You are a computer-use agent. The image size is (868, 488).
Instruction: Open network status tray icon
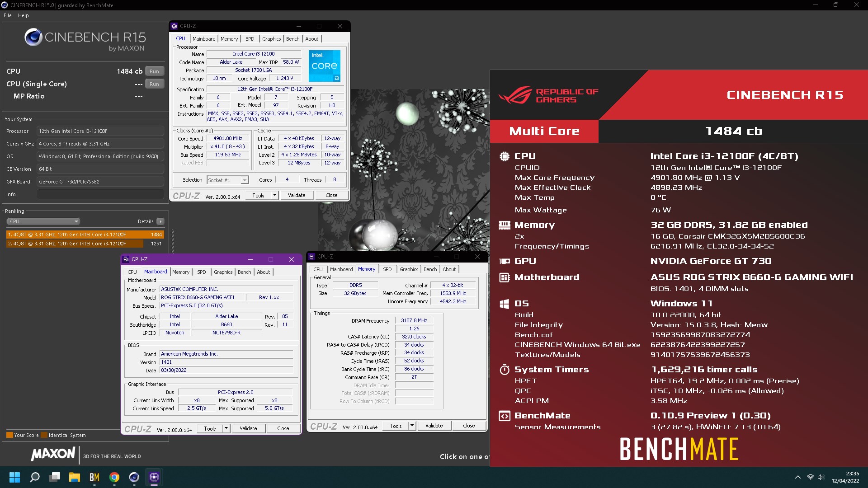810,477
